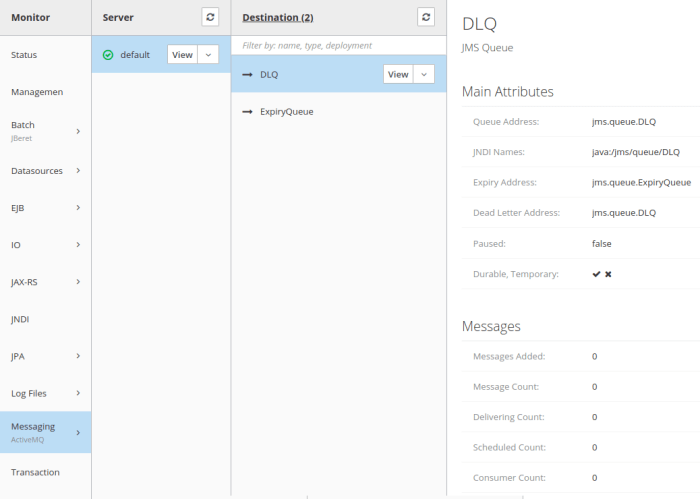
Task: Expand the Datasources chevron
Action: [x=78, y=170]
